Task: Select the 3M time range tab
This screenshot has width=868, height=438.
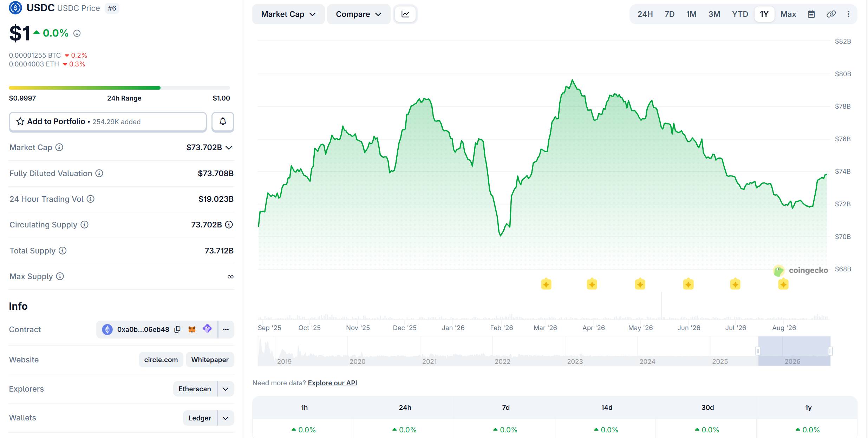Action: click(x=714, y=14)
